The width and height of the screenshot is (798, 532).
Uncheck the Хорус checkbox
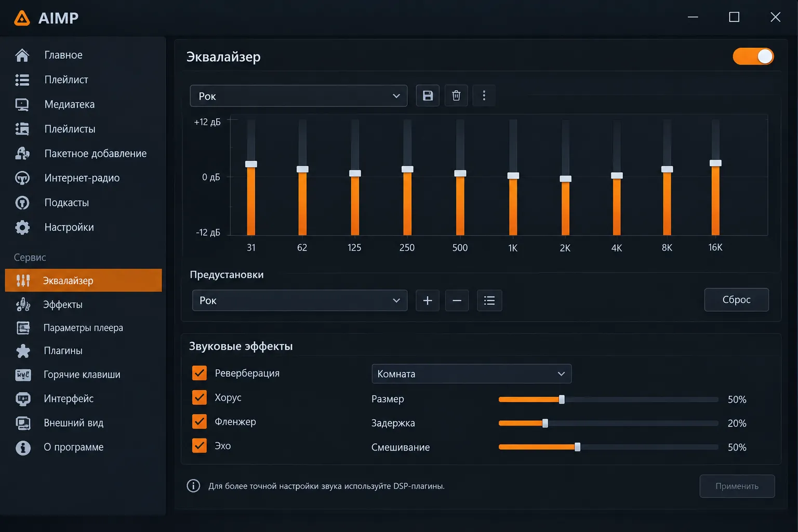pos(199,397)
